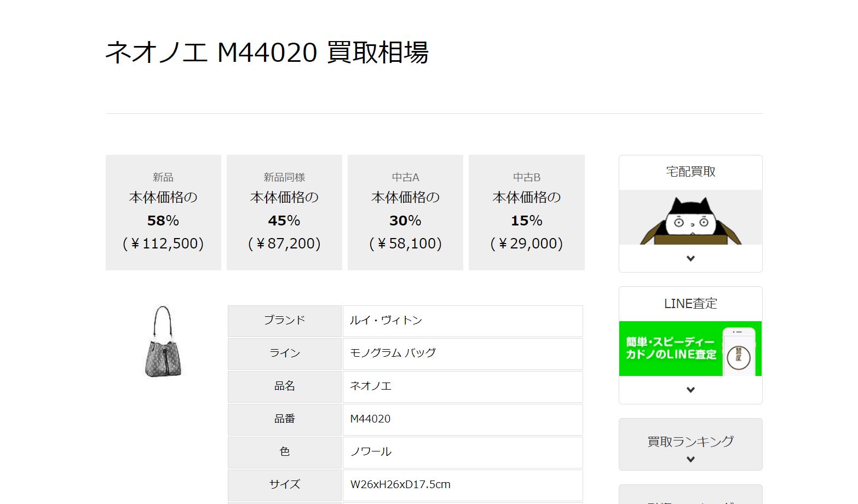This screenshot has height=504, width=858.
Task: Click the black cat in box illustration
Action: (x=690, y=221)
